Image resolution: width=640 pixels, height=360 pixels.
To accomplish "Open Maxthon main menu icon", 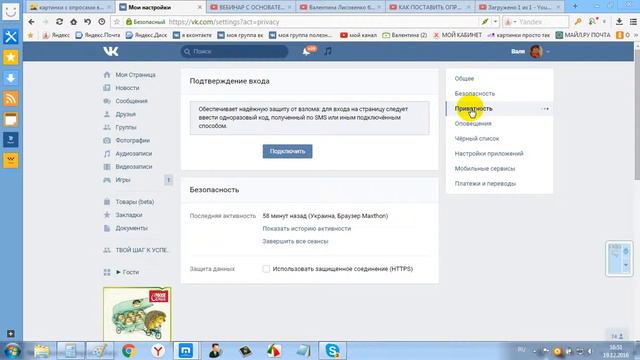I will pyautogui.click(x=633, y=22).
